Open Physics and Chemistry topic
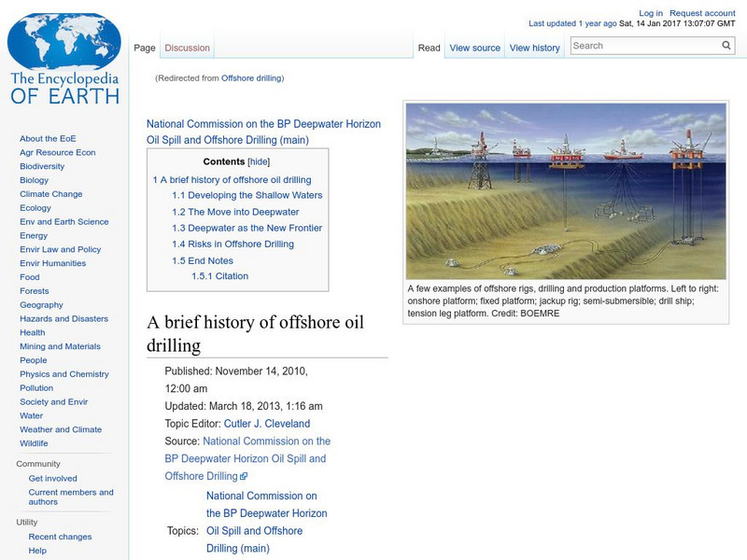 (64, 374)
